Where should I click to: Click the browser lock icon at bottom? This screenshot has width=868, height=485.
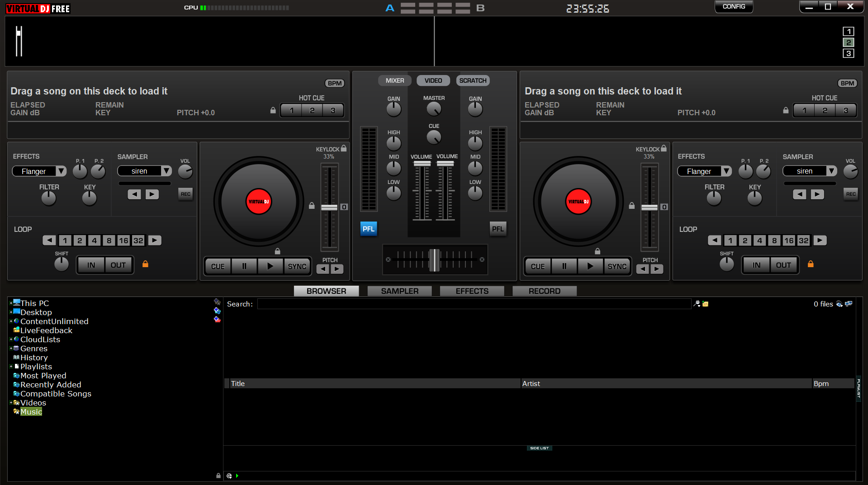tap(218, 476)
